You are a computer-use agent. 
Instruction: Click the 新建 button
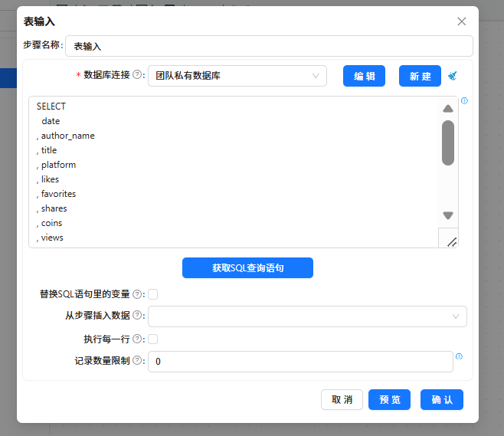(x=420, y=76)
